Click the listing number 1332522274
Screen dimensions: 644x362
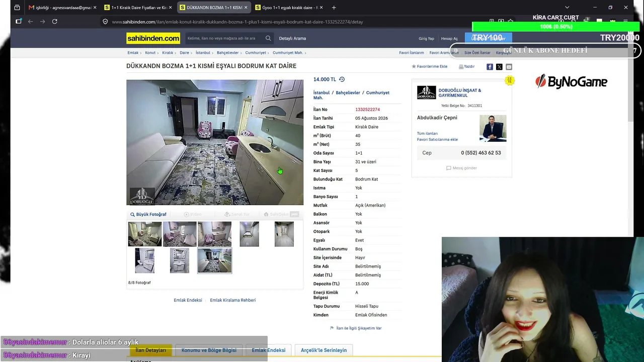click(x=367, y=110)
